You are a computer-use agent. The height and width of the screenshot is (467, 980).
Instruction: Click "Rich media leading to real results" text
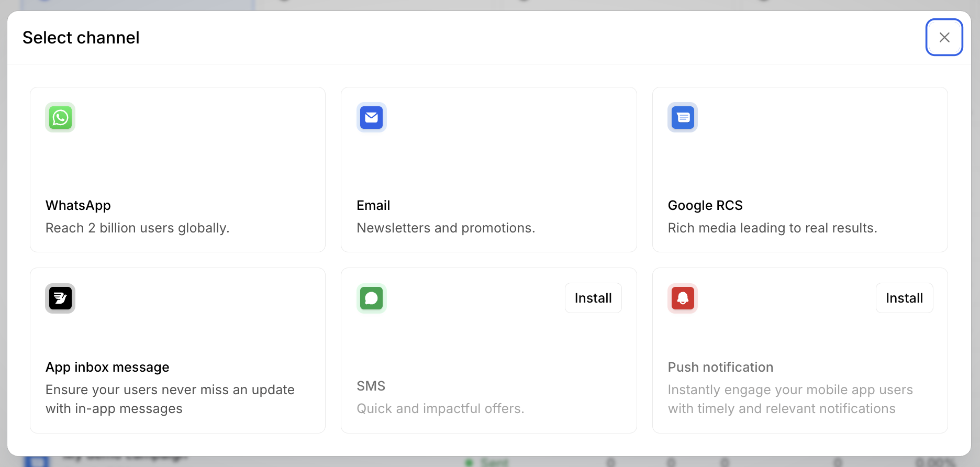coord(772,228)
